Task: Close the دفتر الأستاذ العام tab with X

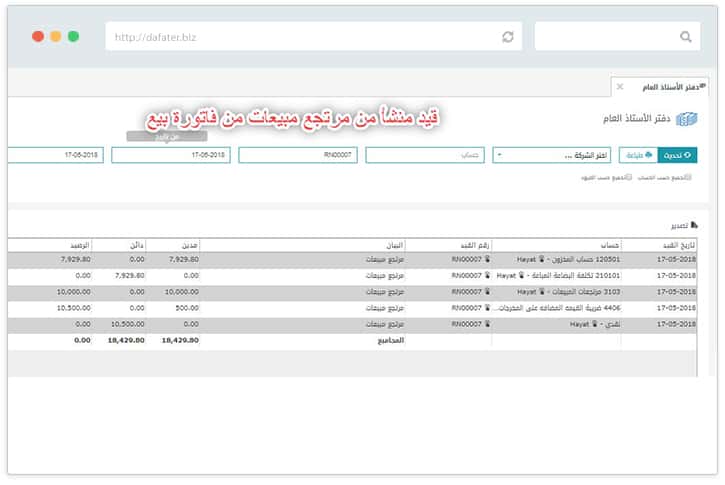Action: point(620,87)
